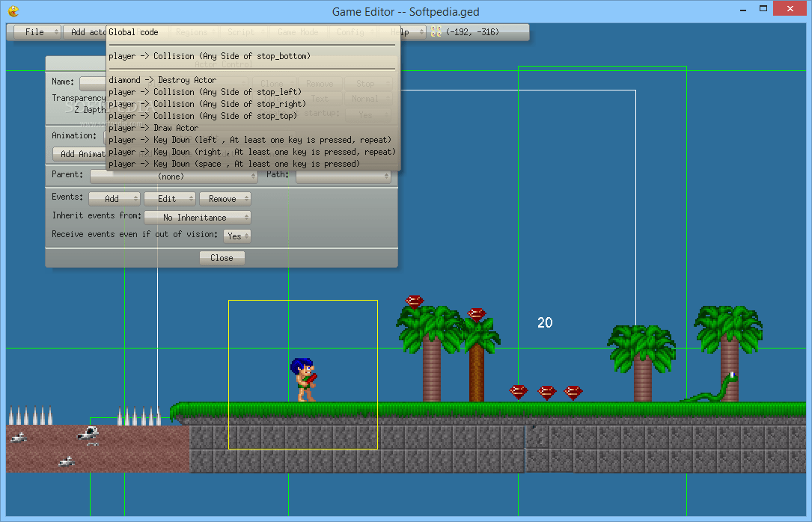Screen dimensions: 812x522
Task: Select the green snake actor
Action: [710, 387]
